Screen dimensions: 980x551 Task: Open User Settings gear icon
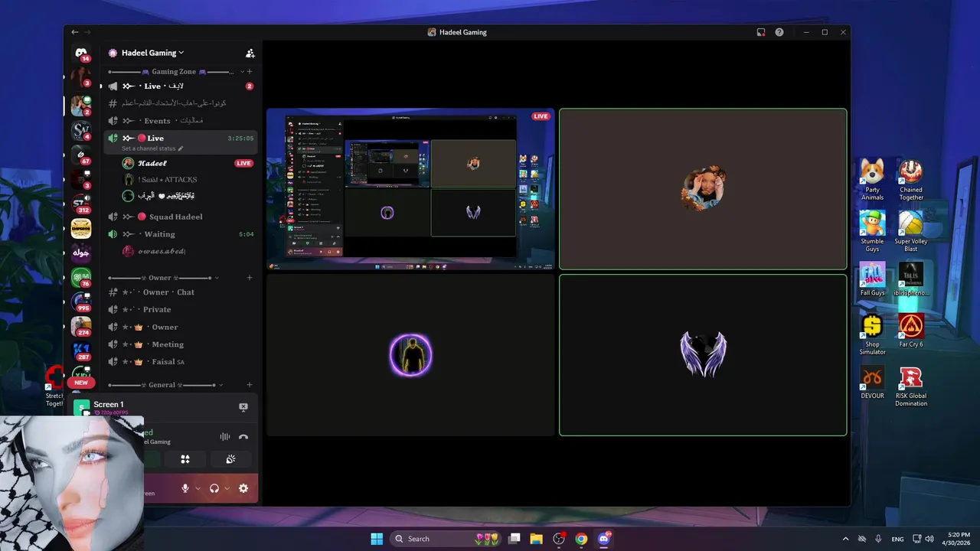243,488
